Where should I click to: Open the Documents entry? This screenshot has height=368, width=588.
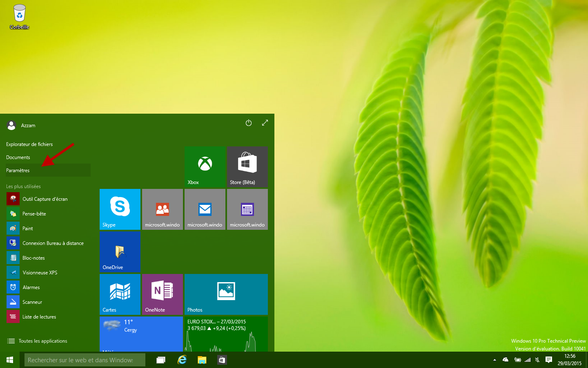point(48,157)
